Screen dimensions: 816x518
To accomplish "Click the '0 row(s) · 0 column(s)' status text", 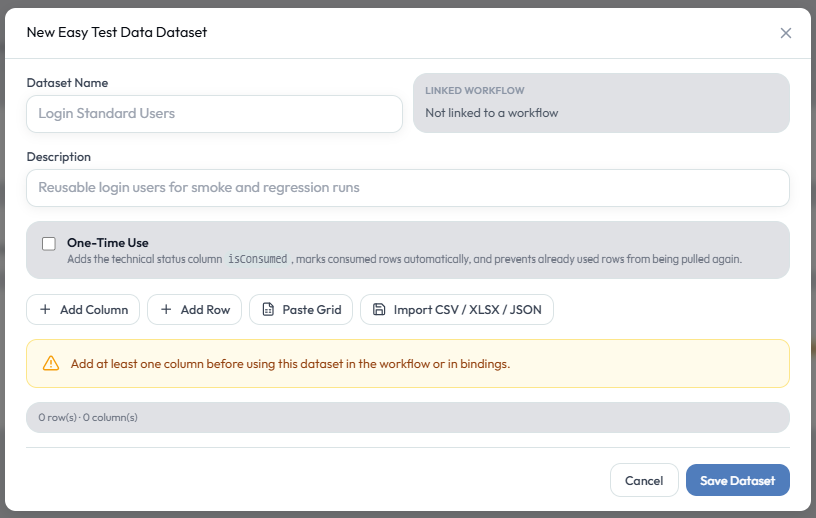I will click(88, 418).
